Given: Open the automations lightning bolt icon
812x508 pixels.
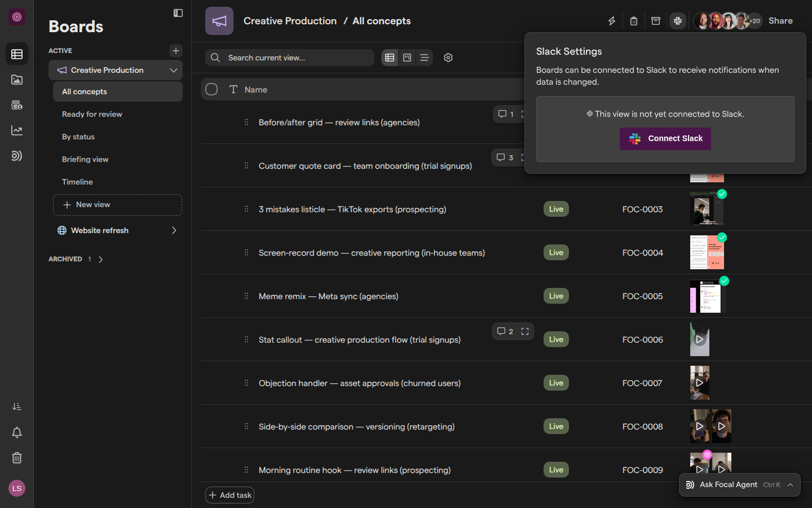Looking at the screenshot, I should coord(612,21).
